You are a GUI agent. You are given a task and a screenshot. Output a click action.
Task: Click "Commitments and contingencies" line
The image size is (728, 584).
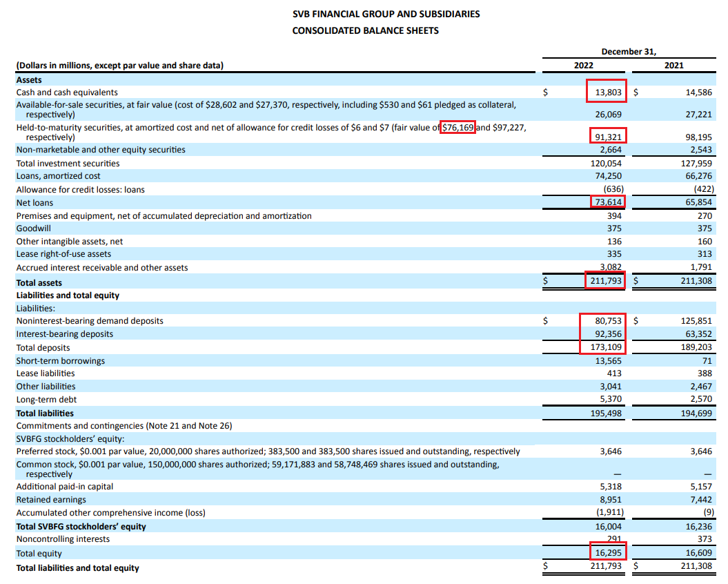tap(124, 426)
